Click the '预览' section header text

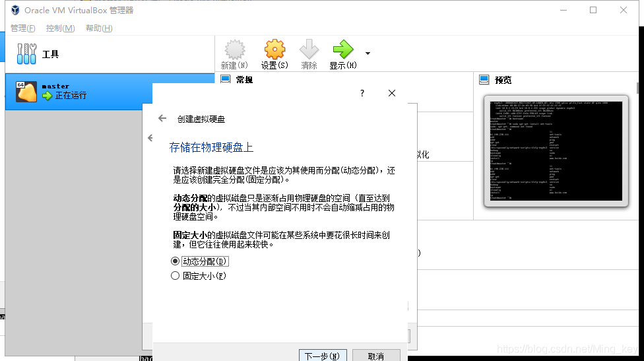[x=503, y=80]
